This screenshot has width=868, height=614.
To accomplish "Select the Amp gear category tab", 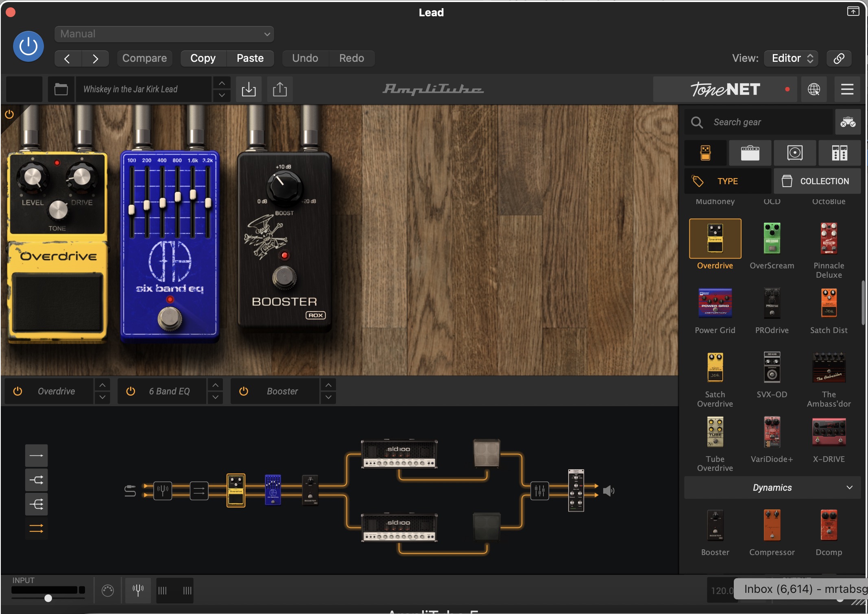I will point(750,153).
